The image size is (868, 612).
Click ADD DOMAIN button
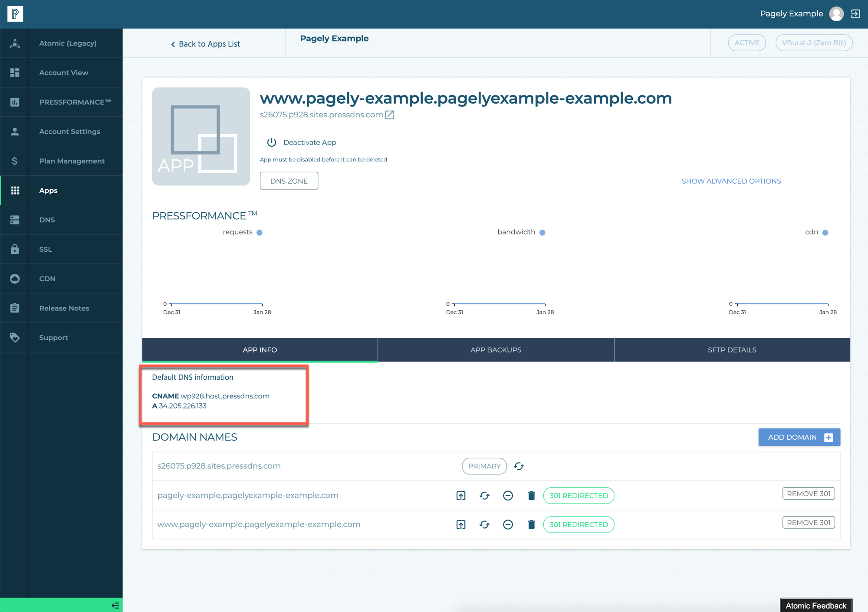799,438
